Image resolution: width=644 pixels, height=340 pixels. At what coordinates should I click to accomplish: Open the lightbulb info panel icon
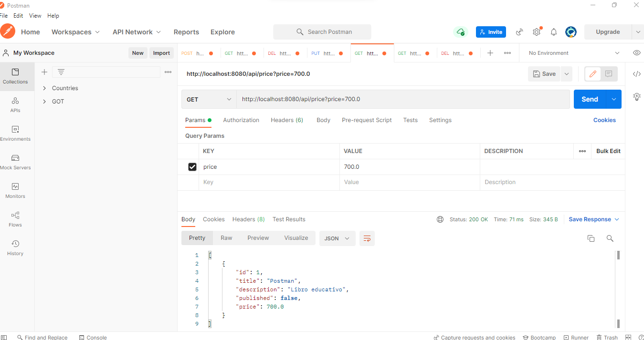point(636,97)
